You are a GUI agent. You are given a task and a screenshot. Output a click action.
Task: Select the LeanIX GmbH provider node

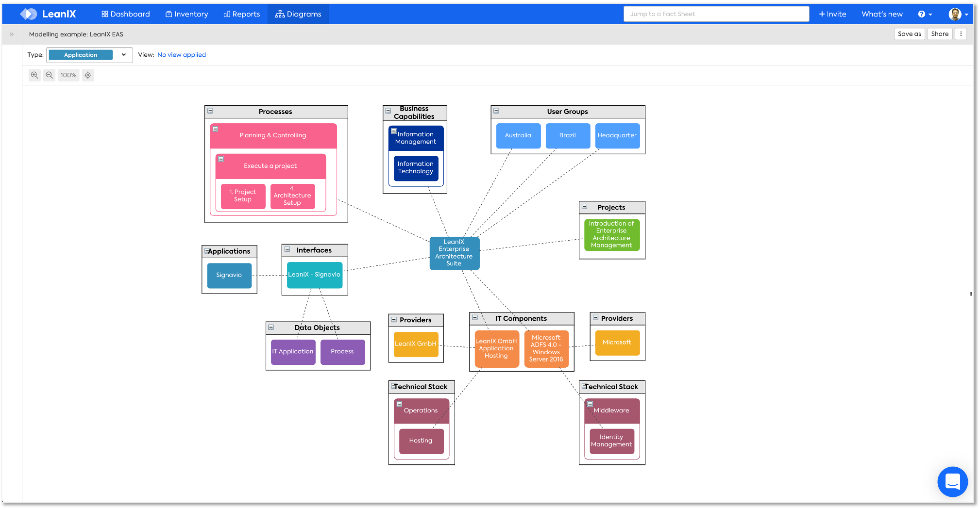[x=416, y=344]
